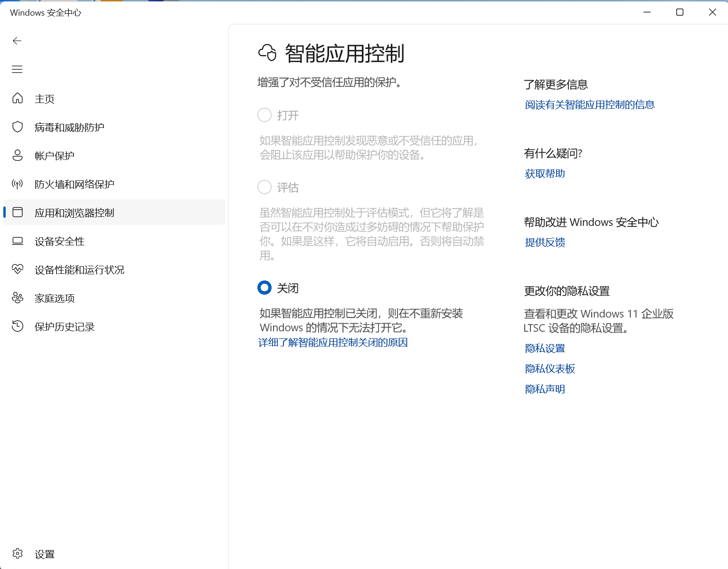Switch to 应用和浏览器控制 section

click(x=74, y=213)
